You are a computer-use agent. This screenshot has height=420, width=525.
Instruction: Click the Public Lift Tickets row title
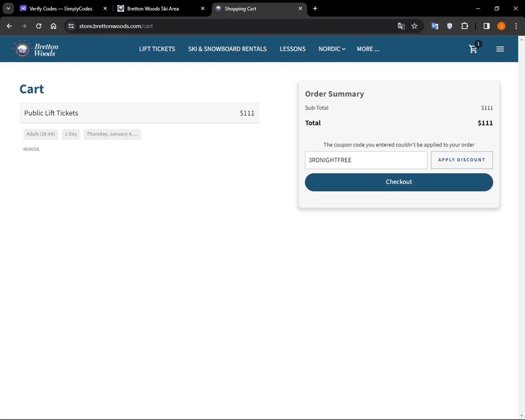(x=51, y=113)
